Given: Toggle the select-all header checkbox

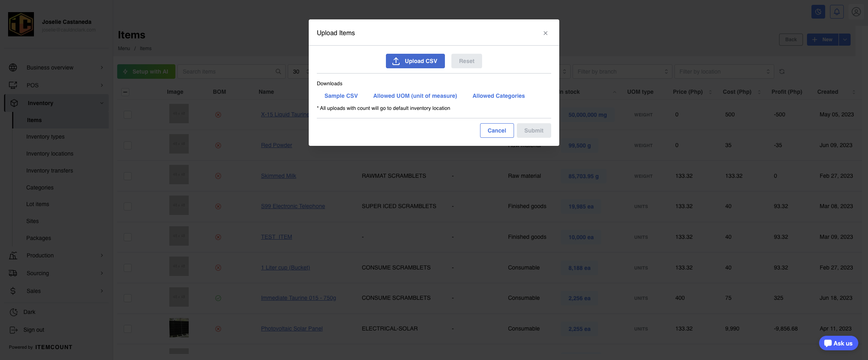Looking at the screenshot, I should click(x=125, y=92).
